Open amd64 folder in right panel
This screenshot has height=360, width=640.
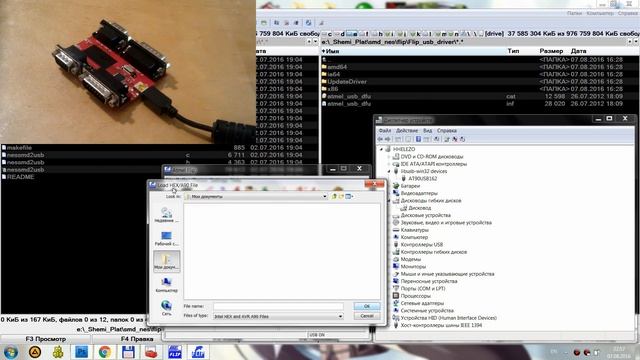pos(337,67)
